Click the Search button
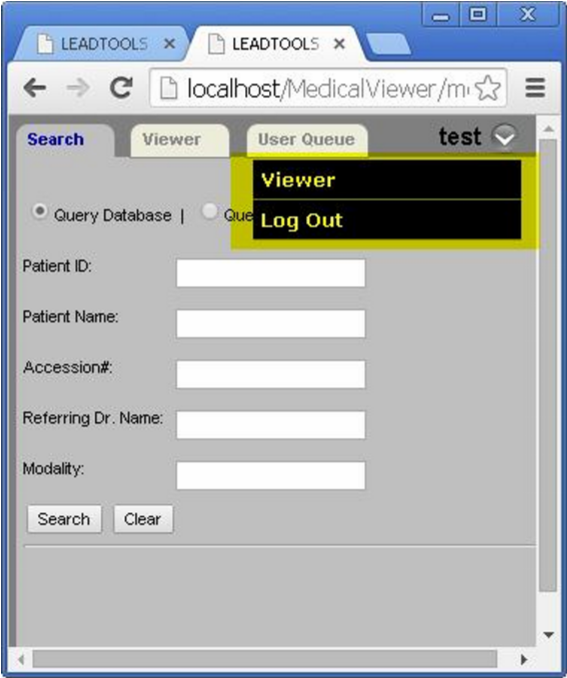The height and width of the screenshot is (678, 567). tap(64, 519)
